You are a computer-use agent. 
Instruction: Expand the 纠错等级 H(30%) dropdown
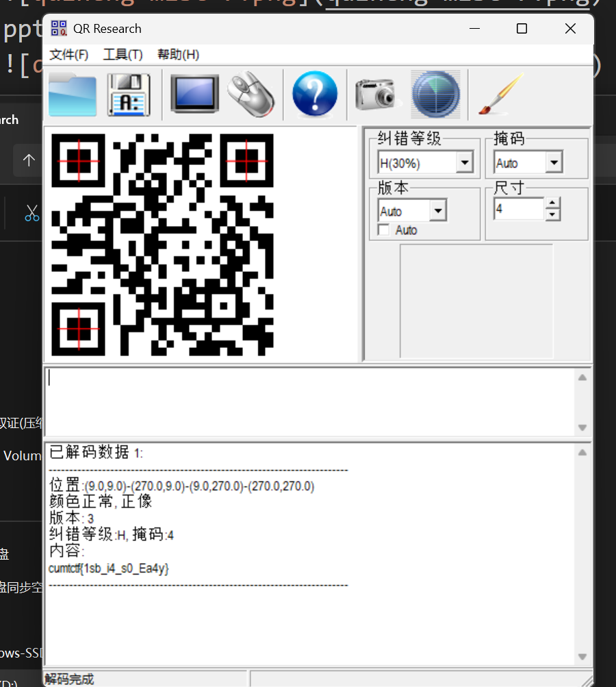(x=465, y=163)
